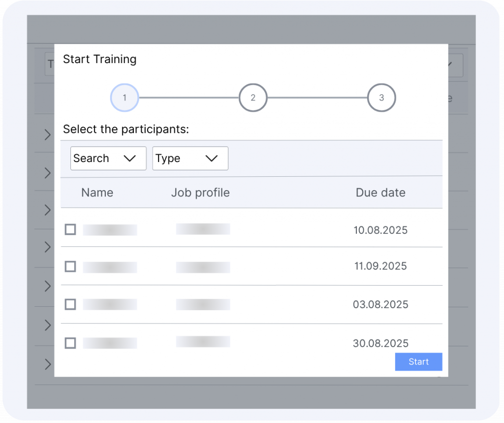504x423 pixels.
Task: Tick the checkbox for due date 03.08.2025
Action: coord(70,304)
